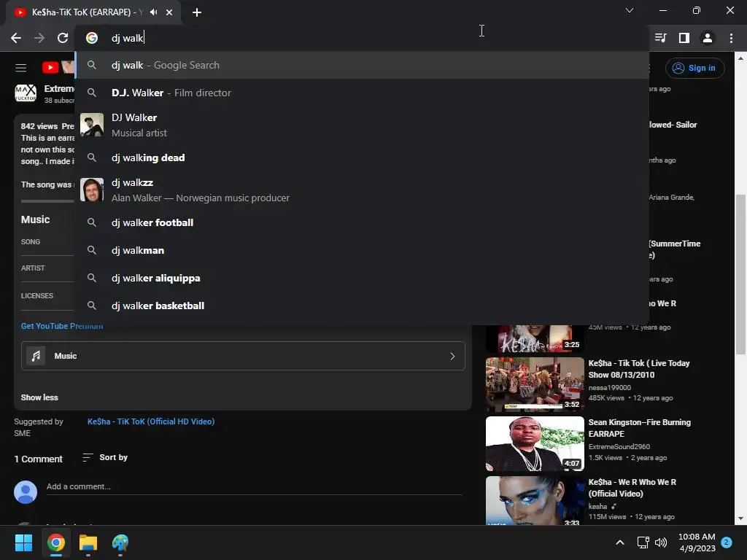747x560 pixels.
Task: Click the DJ Walker artist thumbnail photo
Action: click(92, 125)
